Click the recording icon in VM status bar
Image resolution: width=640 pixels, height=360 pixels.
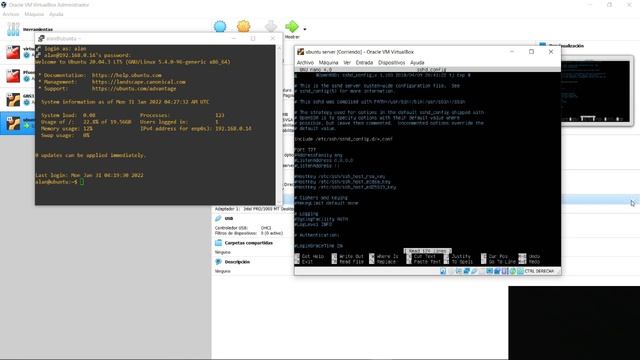tap(497, 271)
